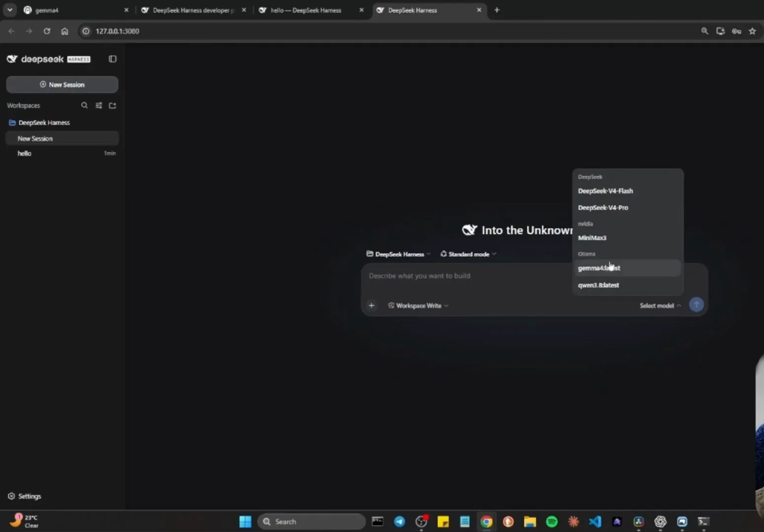Reload the page in the browser
The image size is (764, 532).
click(x=47, y=31)
